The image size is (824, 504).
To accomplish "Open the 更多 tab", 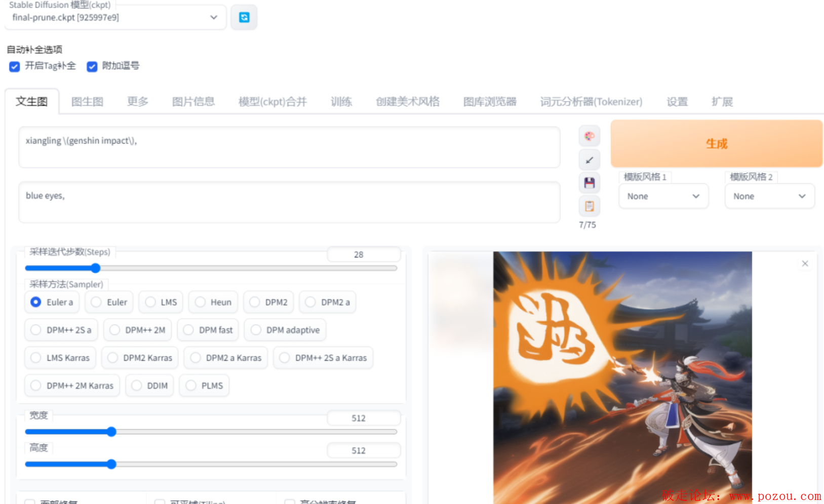I will [x=138, y=102].
